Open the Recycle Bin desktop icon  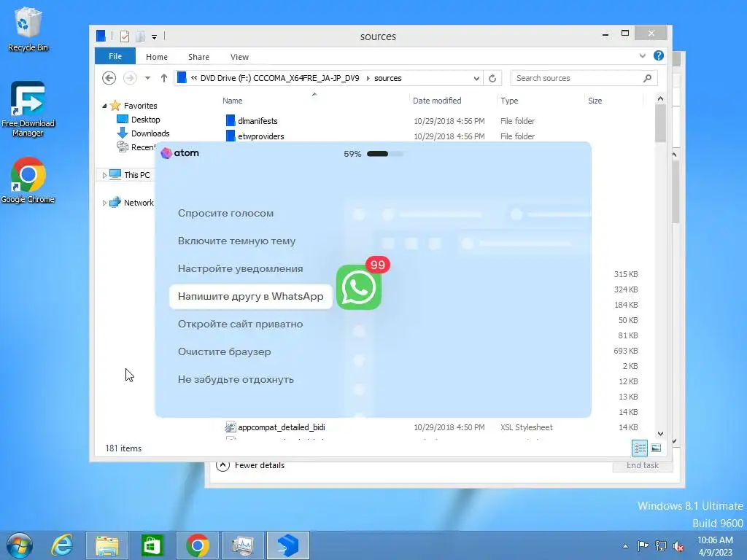tap(28, 29)
